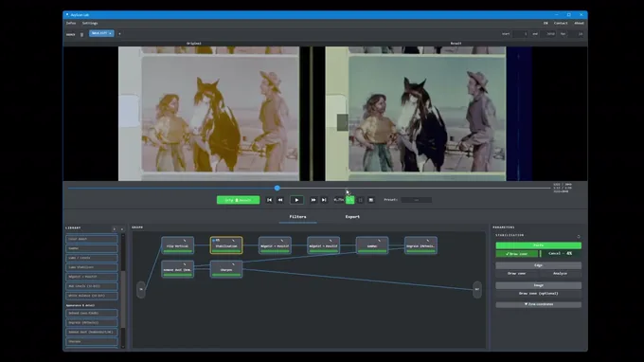Click the fps input field

577,34
